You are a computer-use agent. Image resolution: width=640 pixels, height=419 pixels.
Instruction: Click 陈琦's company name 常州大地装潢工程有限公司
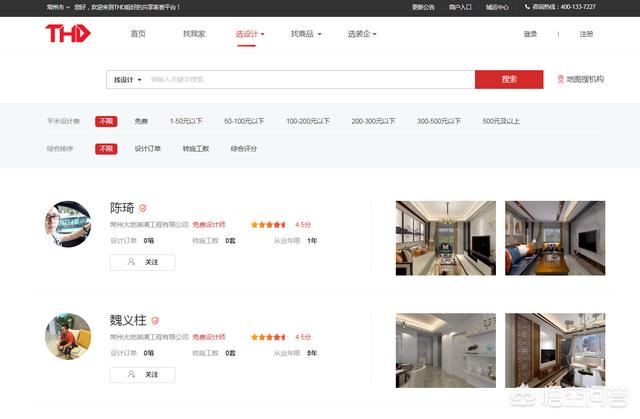click(x=149, y=225)
